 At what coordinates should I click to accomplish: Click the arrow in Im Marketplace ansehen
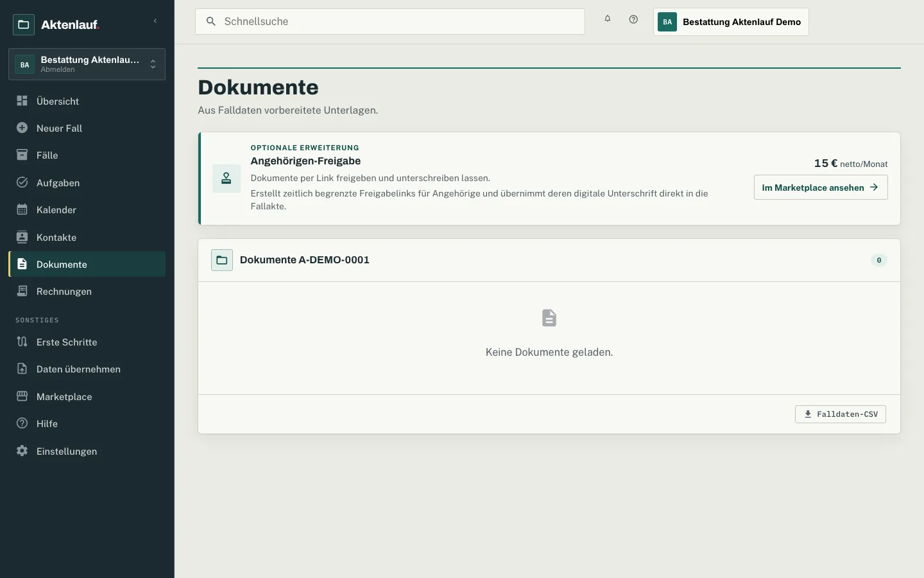[874, 188]
